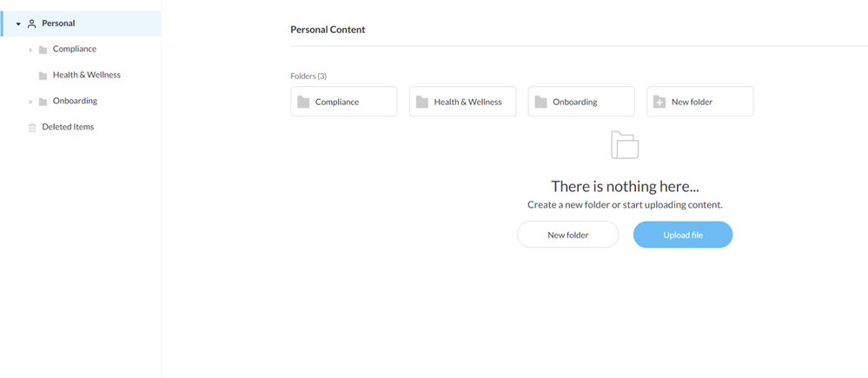Screen dimensions: 868x378
Task: Click the Compliance folder icon in the sidebar tree
Action: pyautogui.click(x=43, y=50)
